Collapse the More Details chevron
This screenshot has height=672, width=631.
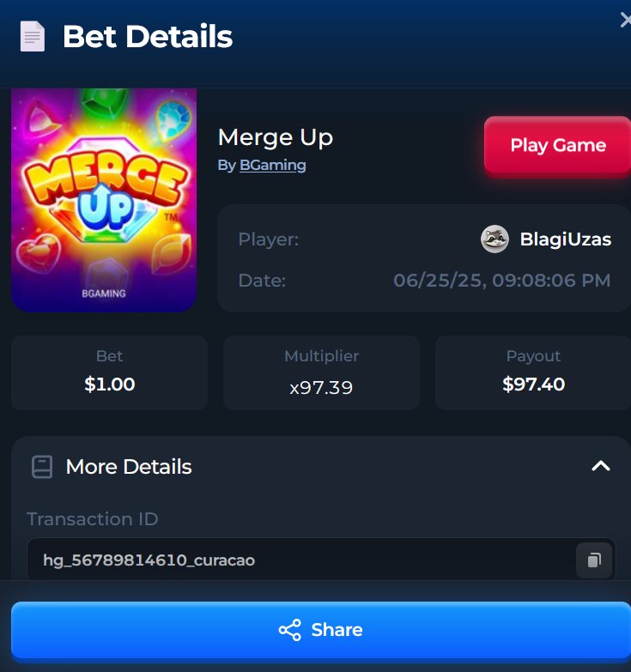(601, 466)
